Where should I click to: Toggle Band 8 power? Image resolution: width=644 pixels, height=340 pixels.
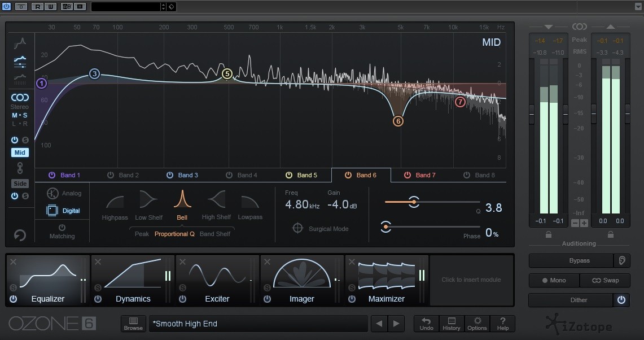click(x=467, y=175)
